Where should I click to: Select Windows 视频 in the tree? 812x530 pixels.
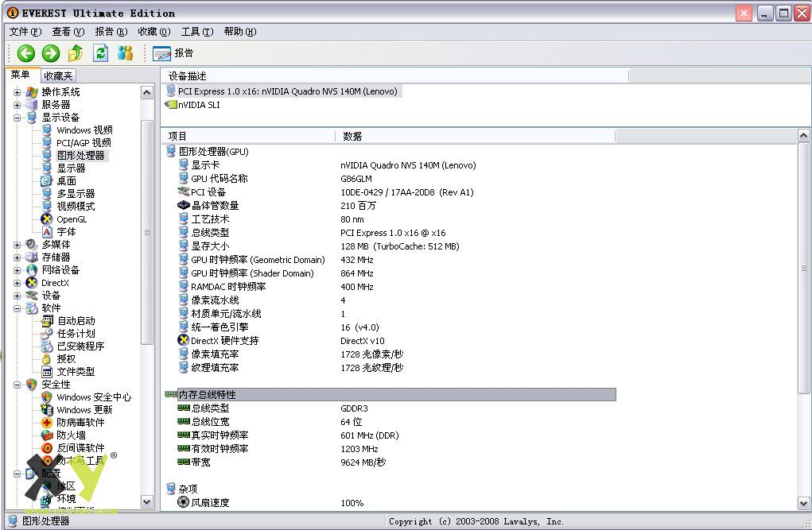(x=84, y=130)
